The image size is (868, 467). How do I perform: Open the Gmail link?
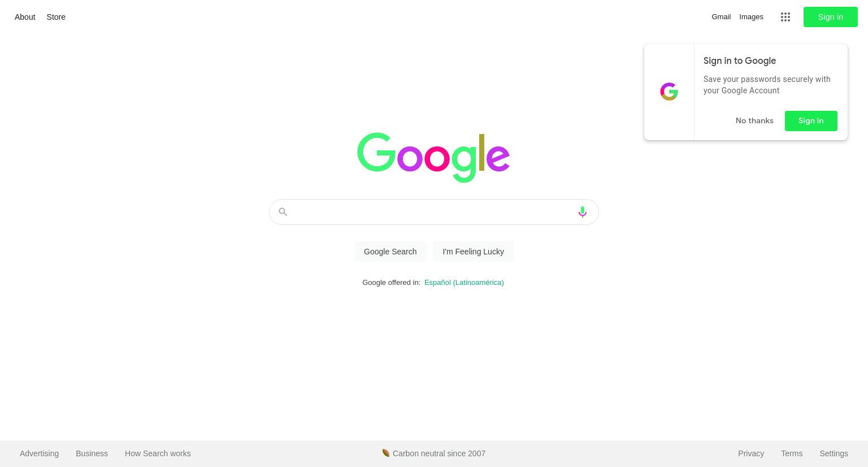coord(721,17)
